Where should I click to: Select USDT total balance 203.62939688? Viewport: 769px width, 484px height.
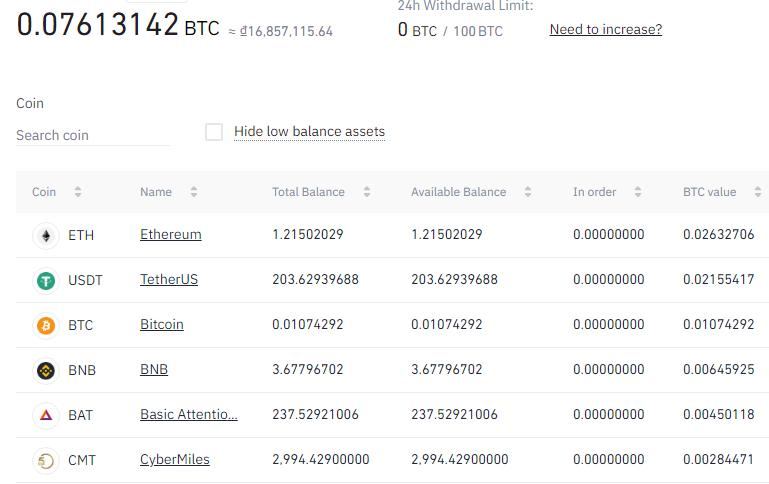(315, 280)
